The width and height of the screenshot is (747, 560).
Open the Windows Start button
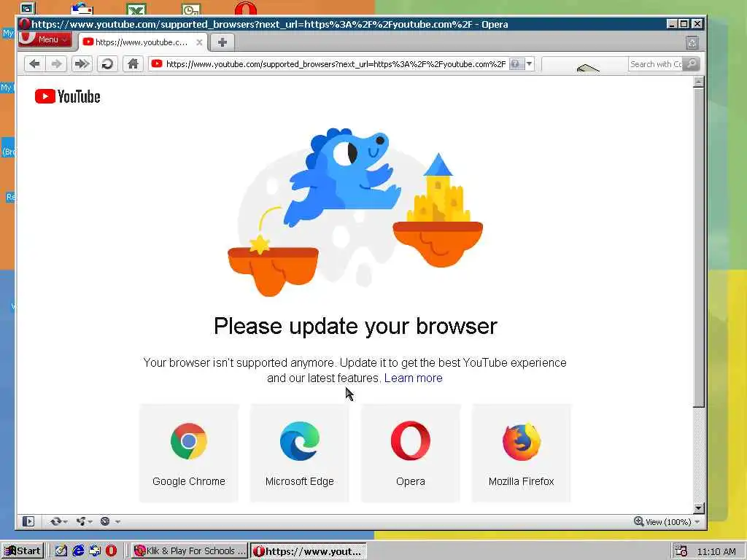tap(23, 551)
